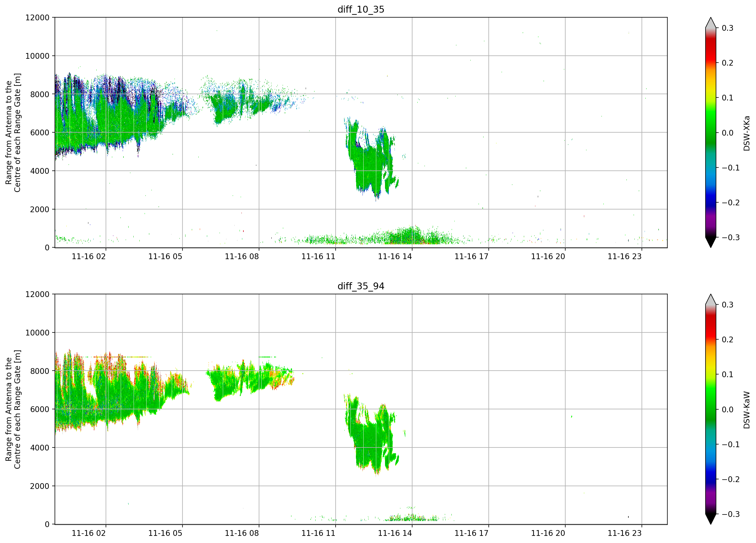Click the diff_35_94 plot title

click(361, 286)
